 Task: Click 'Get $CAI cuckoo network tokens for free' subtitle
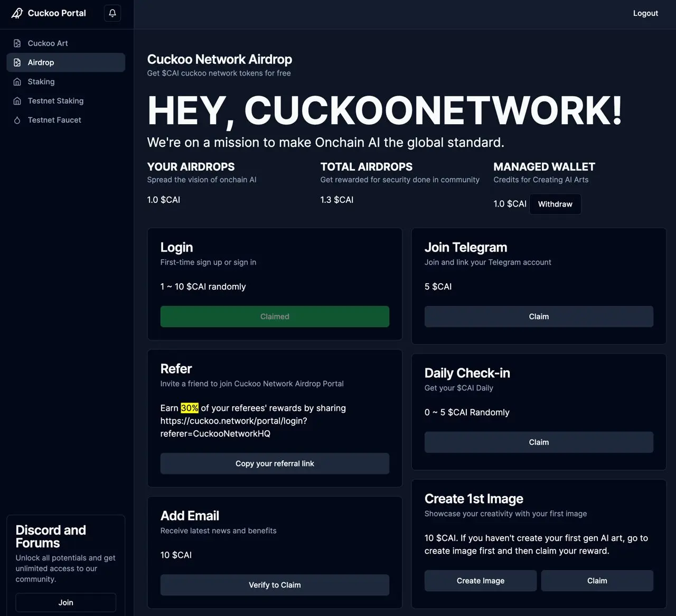pyautogui.click(x=219, y=73)
